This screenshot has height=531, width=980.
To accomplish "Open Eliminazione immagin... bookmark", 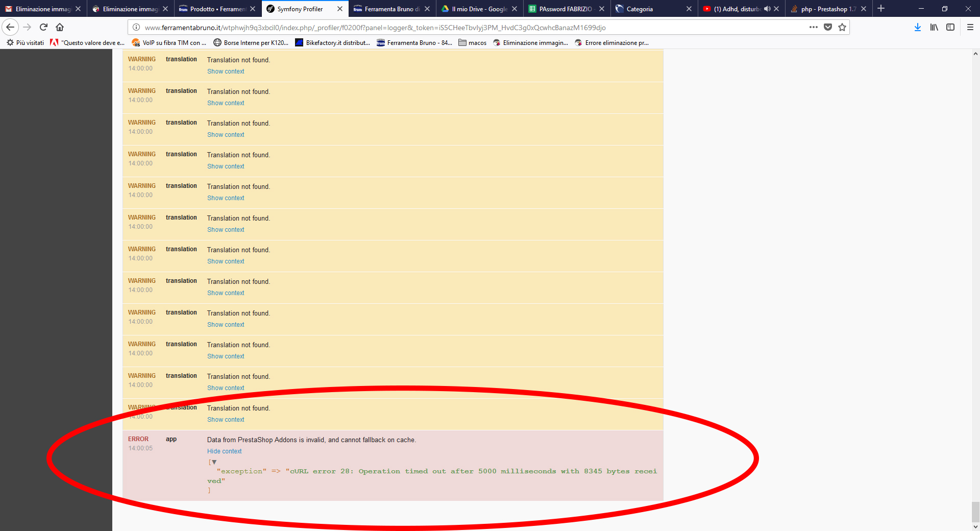I will 531,43.
